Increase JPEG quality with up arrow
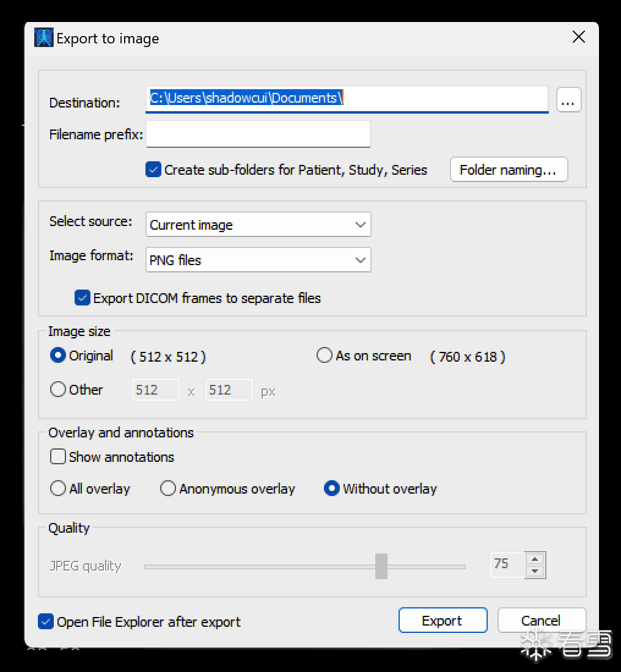Image resolution: width=621 pixels, height=672 pixels. 535,558
